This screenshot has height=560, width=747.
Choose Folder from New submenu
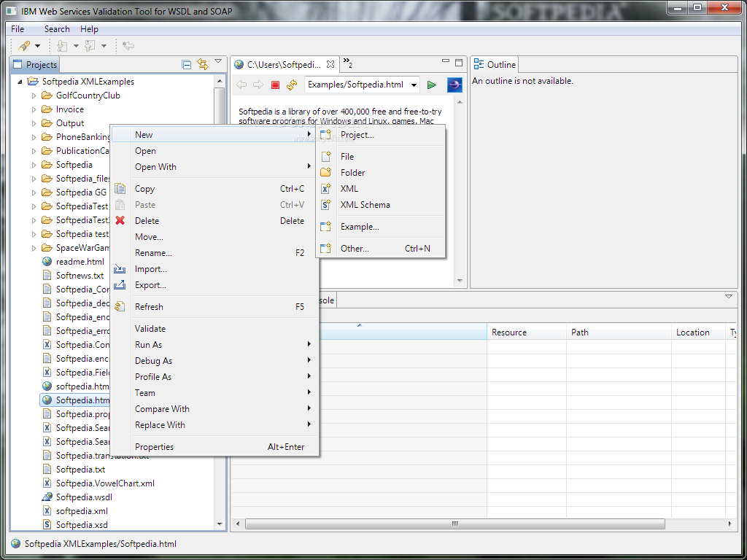click(x=381, y=172)
